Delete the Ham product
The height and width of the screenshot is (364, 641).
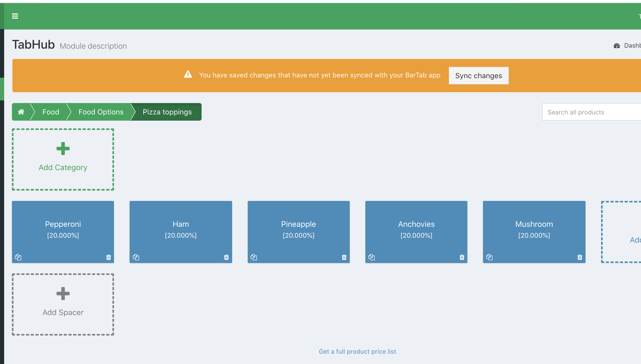click(226, 257)
